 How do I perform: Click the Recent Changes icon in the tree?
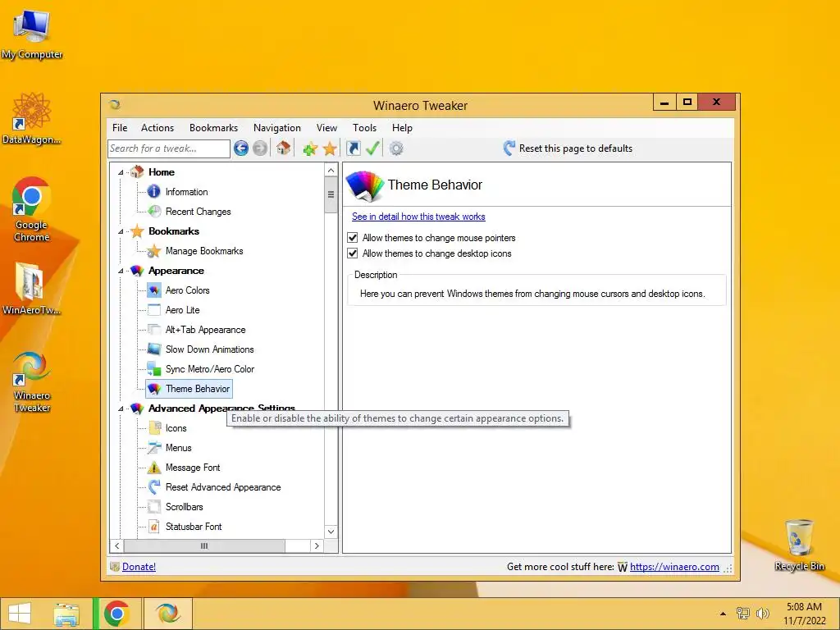154,211
